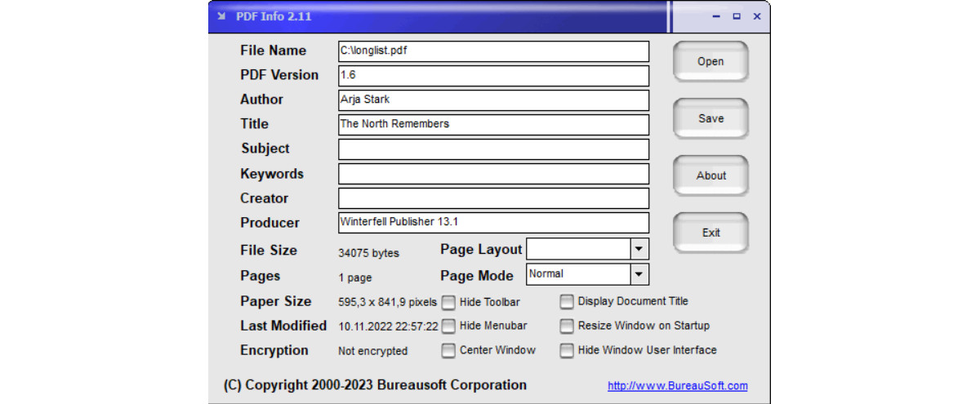Toggle the Hide Menubar option

(x=448, y=326)
